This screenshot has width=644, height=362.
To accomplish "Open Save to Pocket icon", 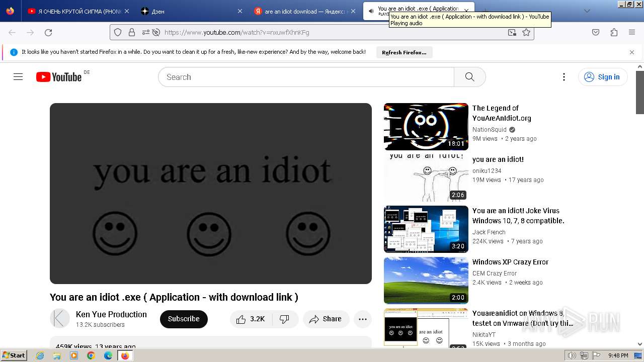I will click(x=596, y=32).
